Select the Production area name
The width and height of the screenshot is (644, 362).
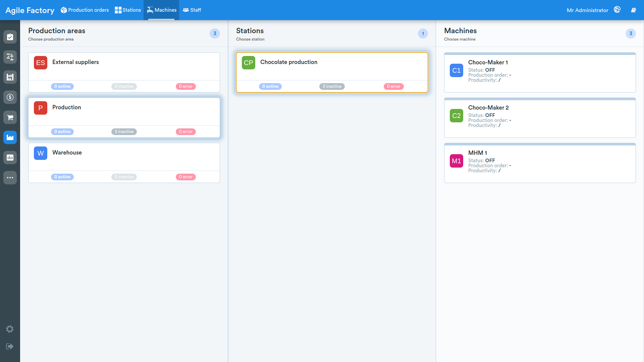67,107
